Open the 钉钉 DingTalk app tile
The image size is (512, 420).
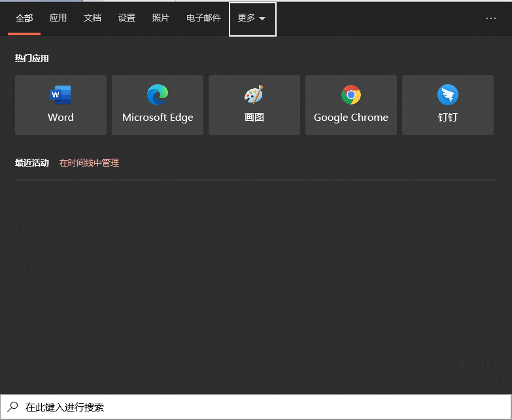pyautogui.click(x=448, y=105)
